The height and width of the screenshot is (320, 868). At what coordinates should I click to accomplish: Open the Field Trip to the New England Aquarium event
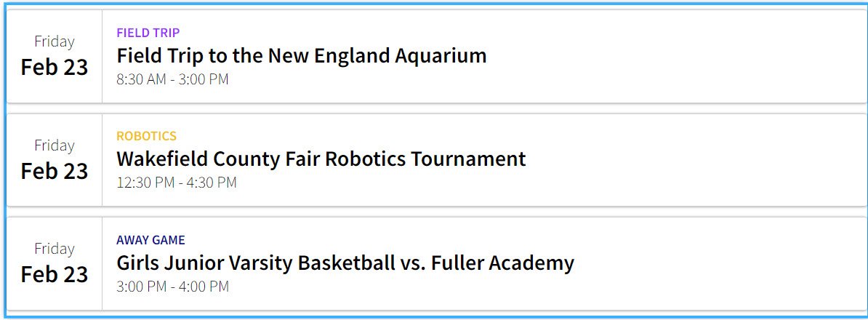coord(301,55)
